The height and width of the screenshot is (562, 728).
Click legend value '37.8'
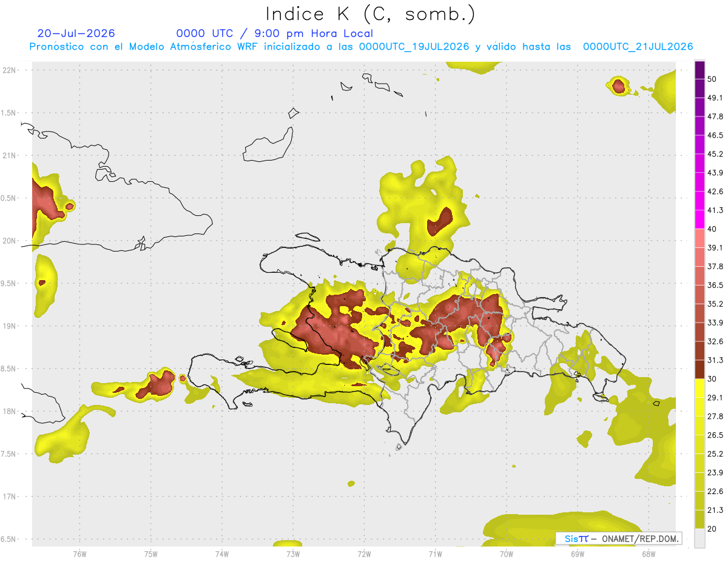(x=715, y=266)
